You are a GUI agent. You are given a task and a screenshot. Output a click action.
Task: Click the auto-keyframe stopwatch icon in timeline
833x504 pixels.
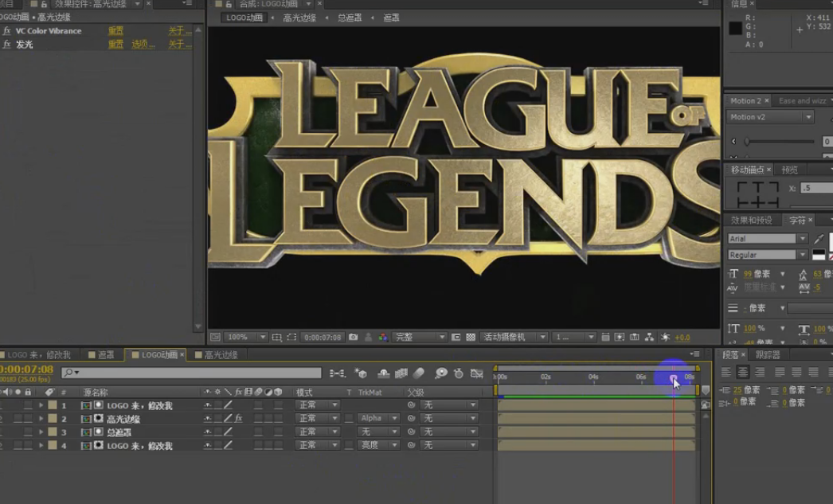459,373
